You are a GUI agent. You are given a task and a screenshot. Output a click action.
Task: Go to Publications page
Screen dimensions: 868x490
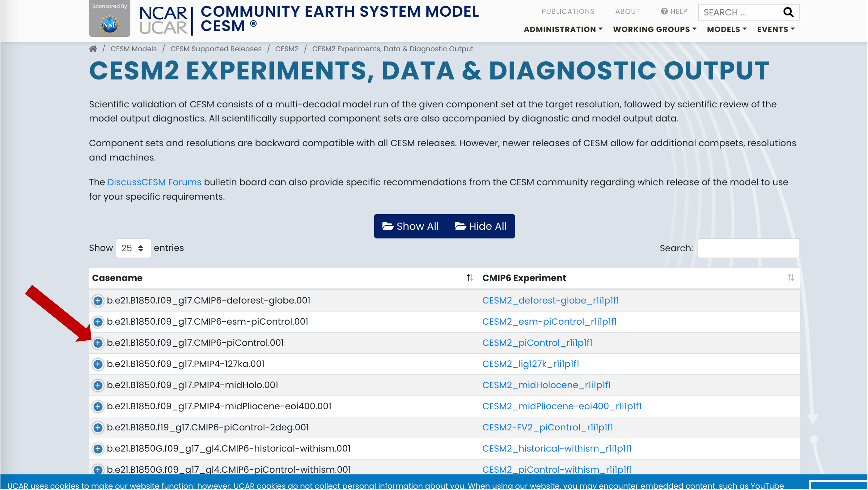click(x=568, y=11)
